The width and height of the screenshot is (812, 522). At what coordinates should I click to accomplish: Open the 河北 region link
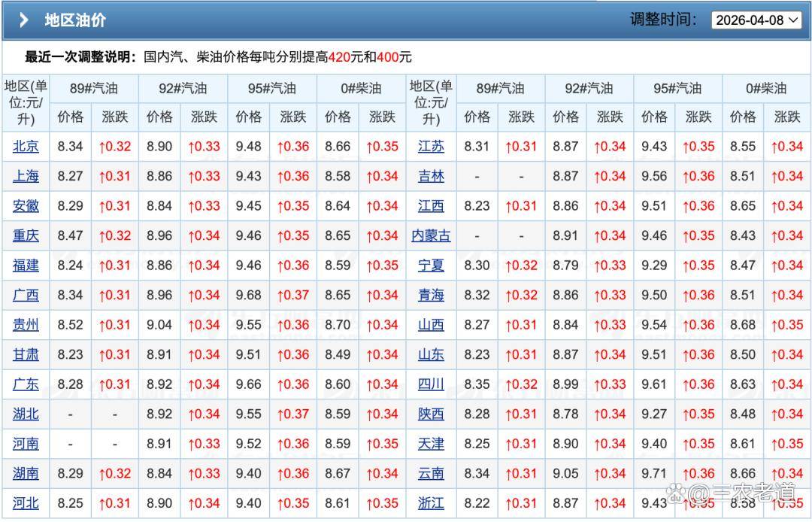(x=26, y=503)
